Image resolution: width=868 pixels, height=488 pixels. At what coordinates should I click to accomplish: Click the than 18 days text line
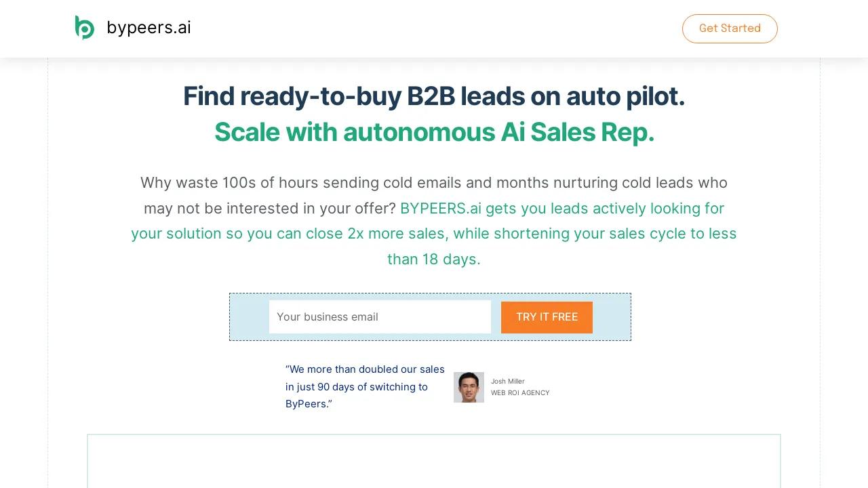[x=434, y=259]
